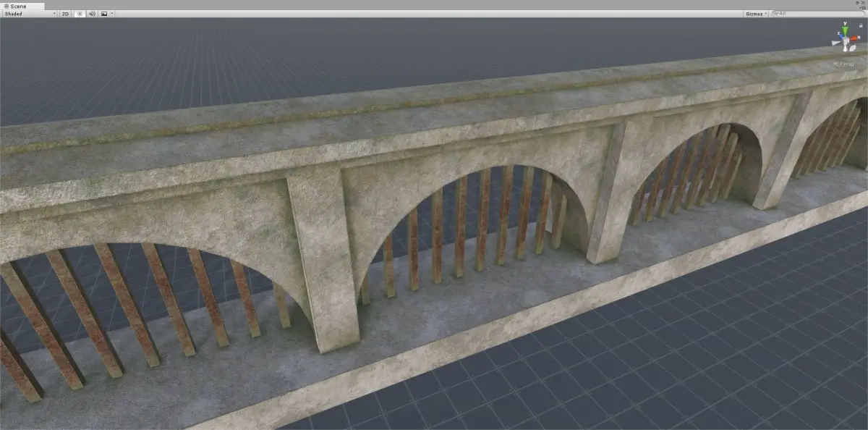Focus the scene search field
This screenshot has width=868, height=430.
point(817,14)
